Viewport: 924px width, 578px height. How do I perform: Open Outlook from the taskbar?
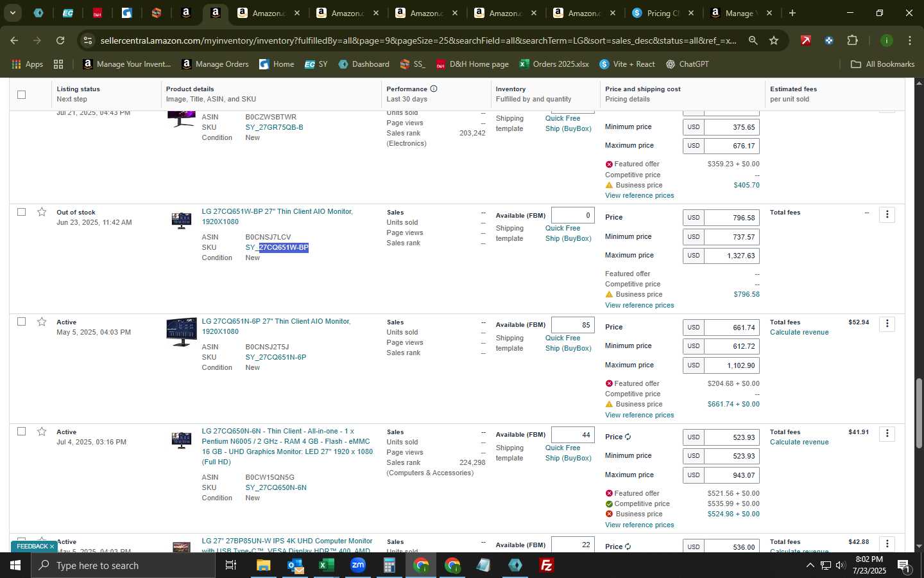tap(295, 565)
